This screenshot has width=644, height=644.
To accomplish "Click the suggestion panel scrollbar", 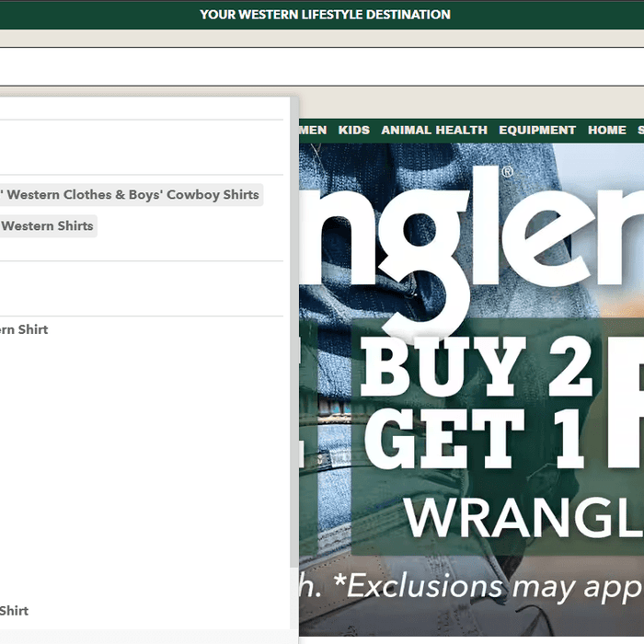I will click(x=293, y=368).
